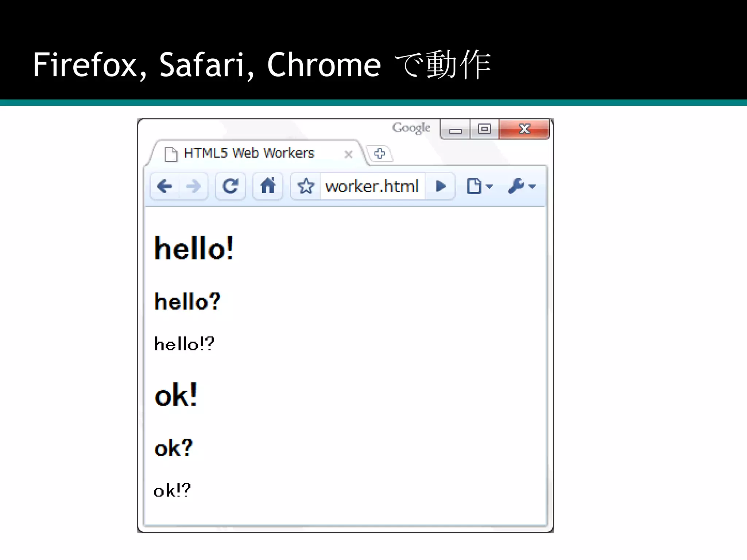747x560 pixels.
Task: Open the page menu dropdown
Action: point(479,186)
